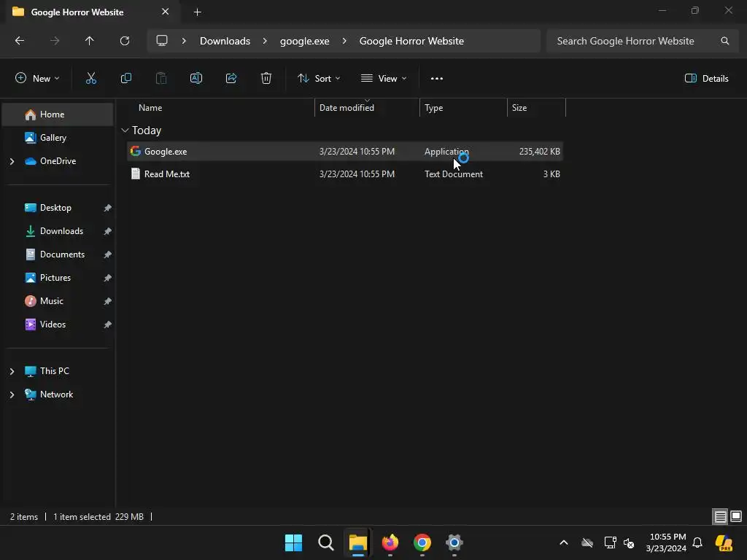
Task: Refresh the folder view
Action: 125,41
